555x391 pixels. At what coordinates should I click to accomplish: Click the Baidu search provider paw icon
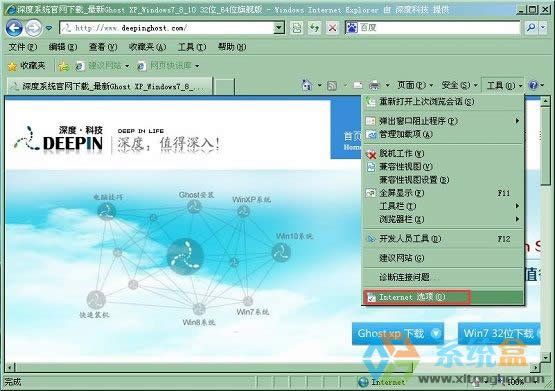point(351,28)
